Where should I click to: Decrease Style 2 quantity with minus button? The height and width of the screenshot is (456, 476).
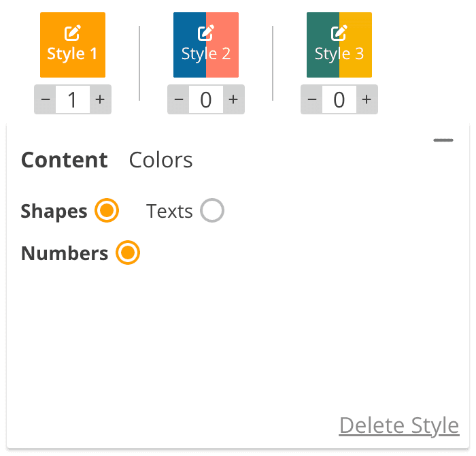(179, 100)
